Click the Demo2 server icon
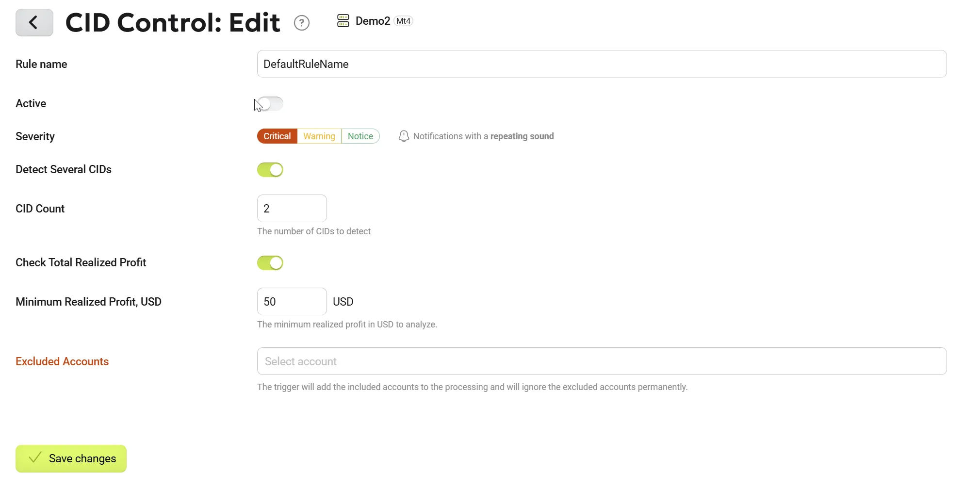980x488 pixels. tap(343, 21)
